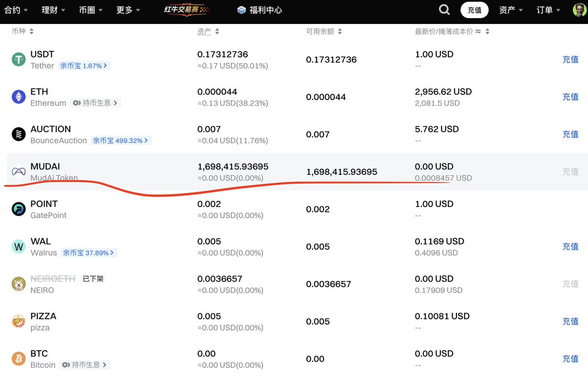Click the white 充值 button in header

pyautogui.click(x=474, y=10)
